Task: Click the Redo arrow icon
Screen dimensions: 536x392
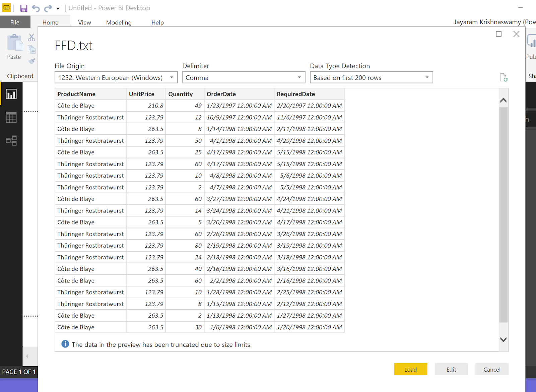Action: (47, 8)
